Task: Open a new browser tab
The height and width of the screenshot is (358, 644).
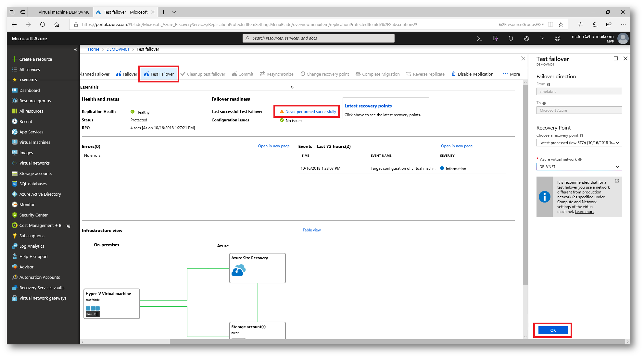Action: click(163, 12)
